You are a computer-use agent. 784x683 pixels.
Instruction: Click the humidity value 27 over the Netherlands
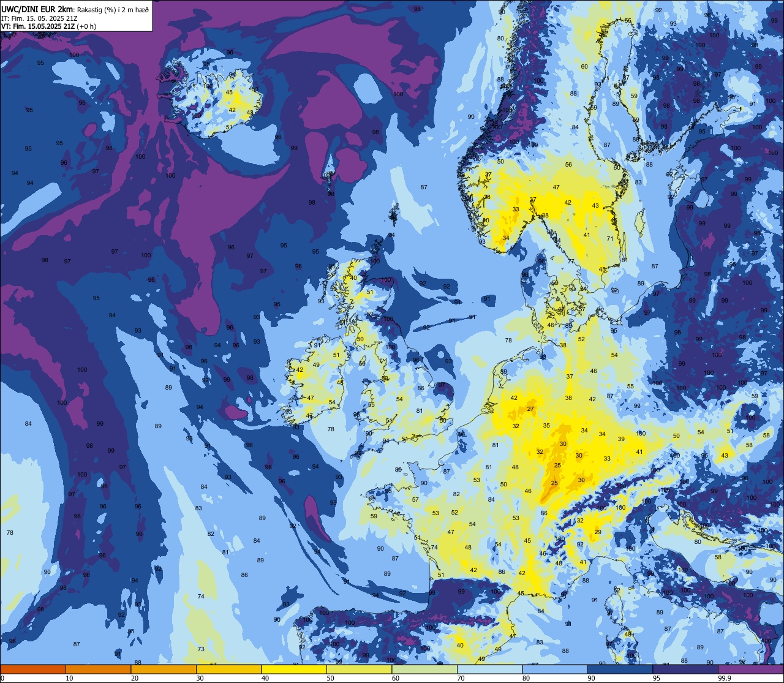pyautogui.click(x=530, y=409)
